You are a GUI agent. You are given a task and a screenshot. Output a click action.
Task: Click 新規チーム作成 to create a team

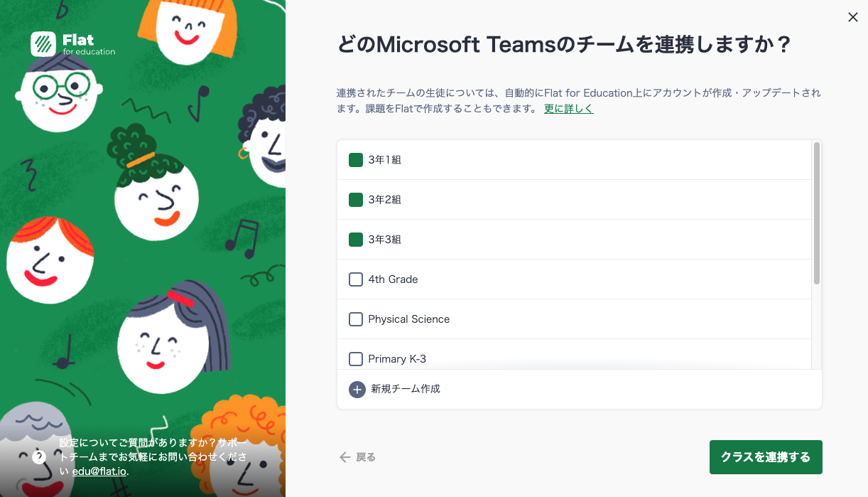[x=404, y=389]
